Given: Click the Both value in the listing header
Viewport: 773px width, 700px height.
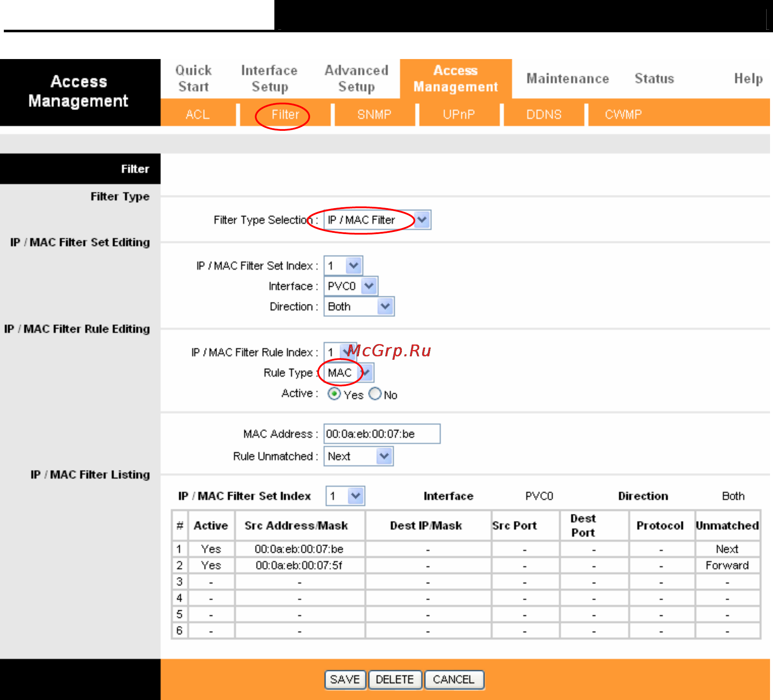Looking at the screenshot, I should (733, 496).
